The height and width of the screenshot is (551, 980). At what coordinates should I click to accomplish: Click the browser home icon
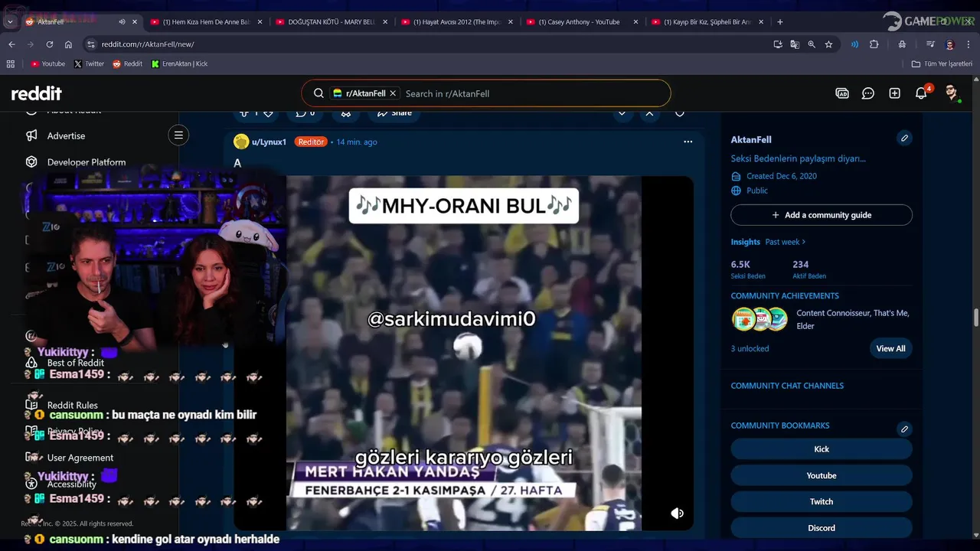[68, 44]
